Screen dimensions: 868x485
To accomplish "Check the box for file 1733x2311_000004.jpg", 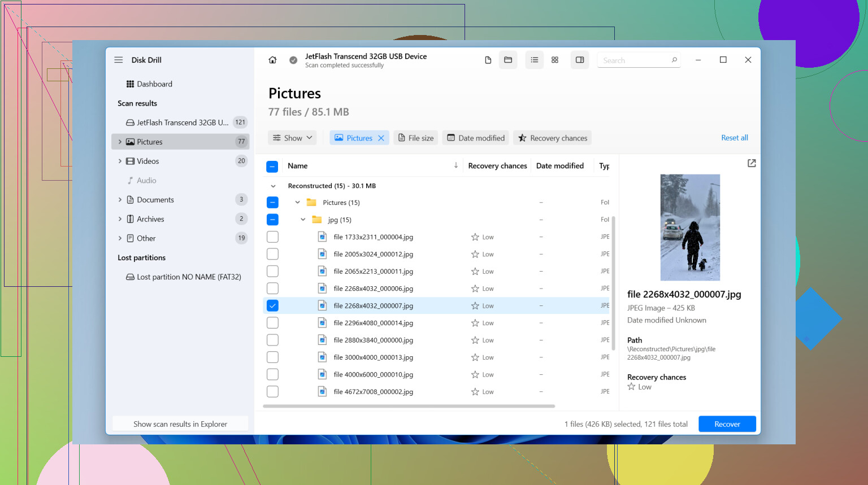I will coord(272,237).
